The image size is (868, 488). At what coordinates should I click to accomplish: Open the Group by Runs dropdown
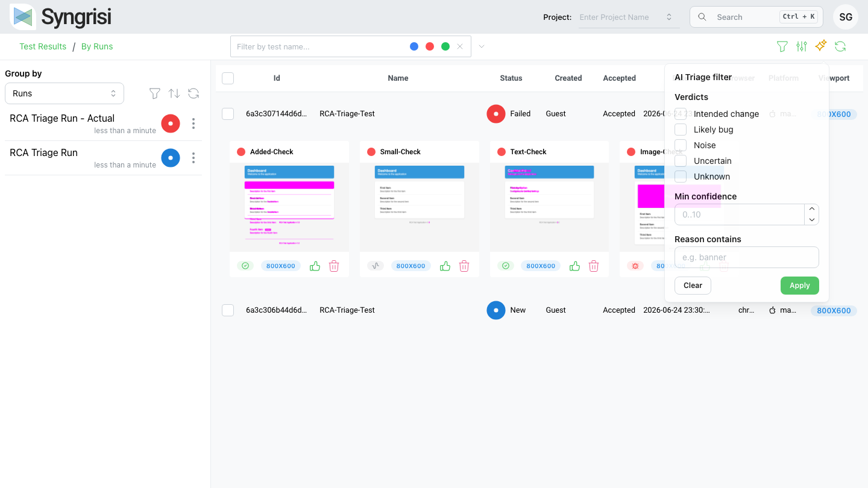[x=64, y=93]
